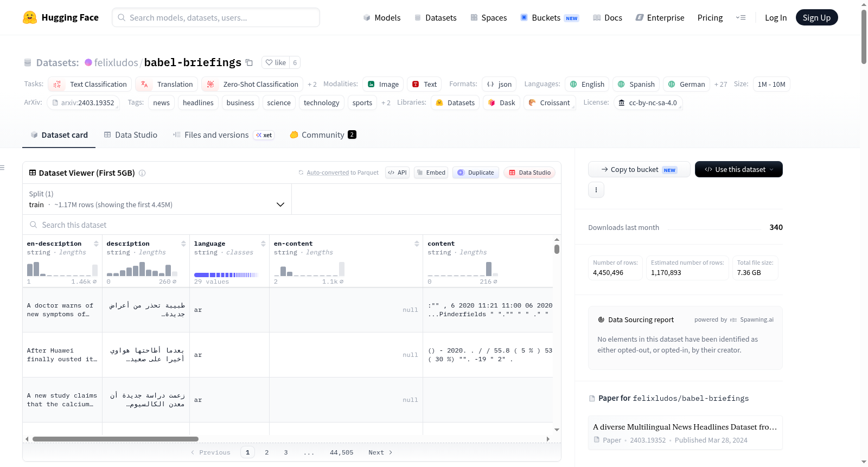Open the Translation task tag

tap(167, 84)
